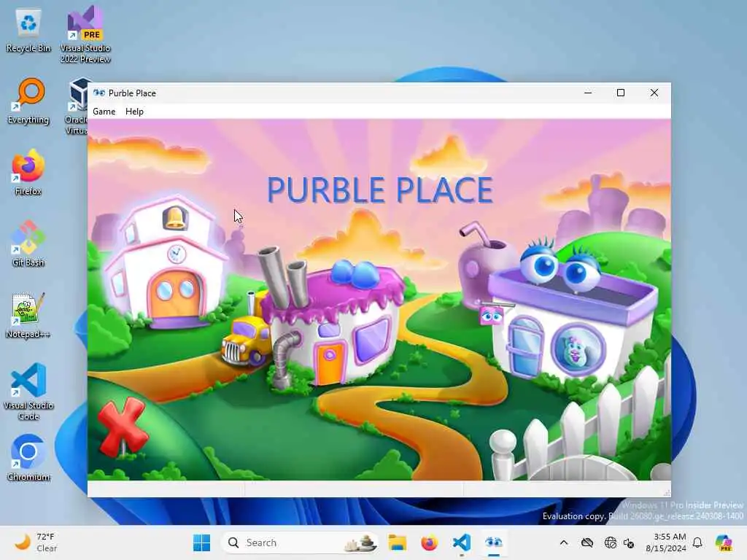The height and width of the screenshot is (560, 747).
Task: Open the Windows Start menu
Action: (202, 542)
